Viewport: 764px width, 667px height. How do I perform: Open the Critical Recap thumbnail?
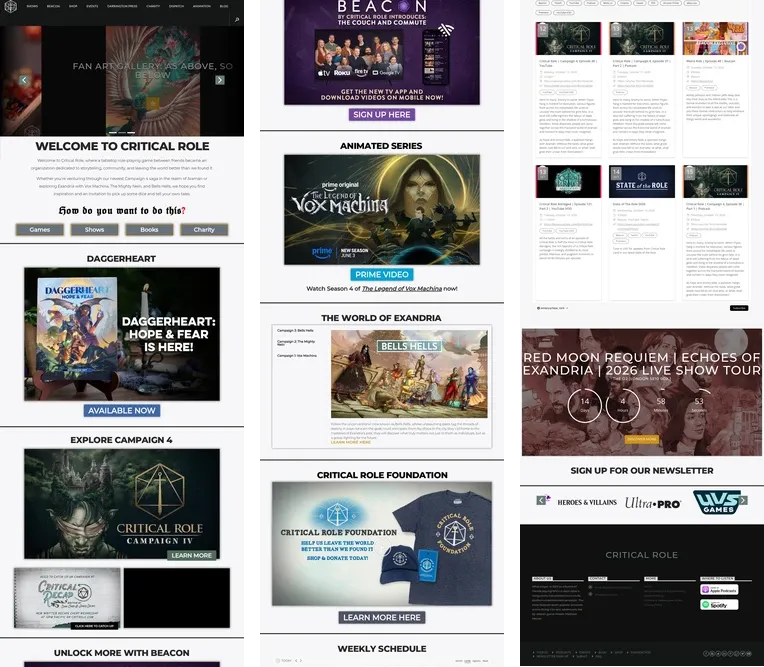tap(67, 598)
